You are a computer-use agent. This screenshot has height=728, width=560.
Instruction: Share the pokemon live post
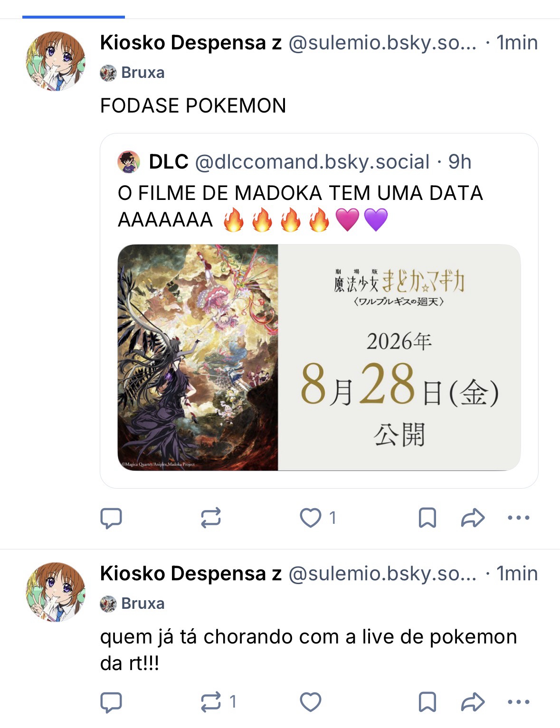[473, 702]
